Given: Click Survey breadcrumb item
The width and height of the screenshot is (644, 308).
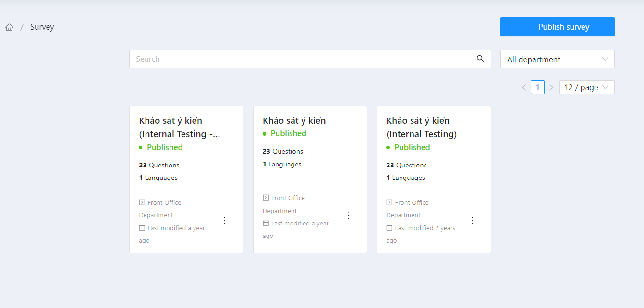Looking at the screenshot, I should (42, 27).
